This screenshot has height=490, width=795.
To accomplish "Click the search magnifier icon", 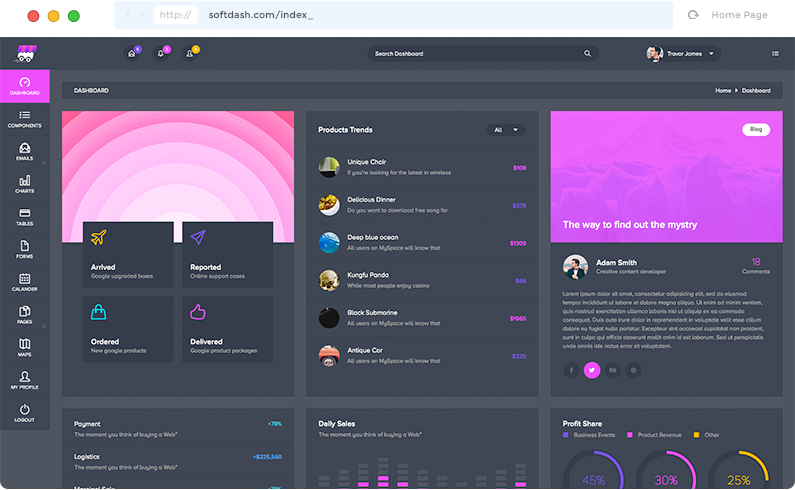I will [x=587, y=54].
